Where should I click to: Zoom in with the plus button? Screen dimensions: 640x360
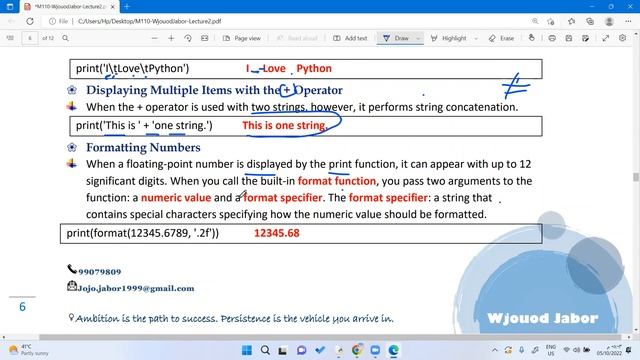tap(171, 38)
